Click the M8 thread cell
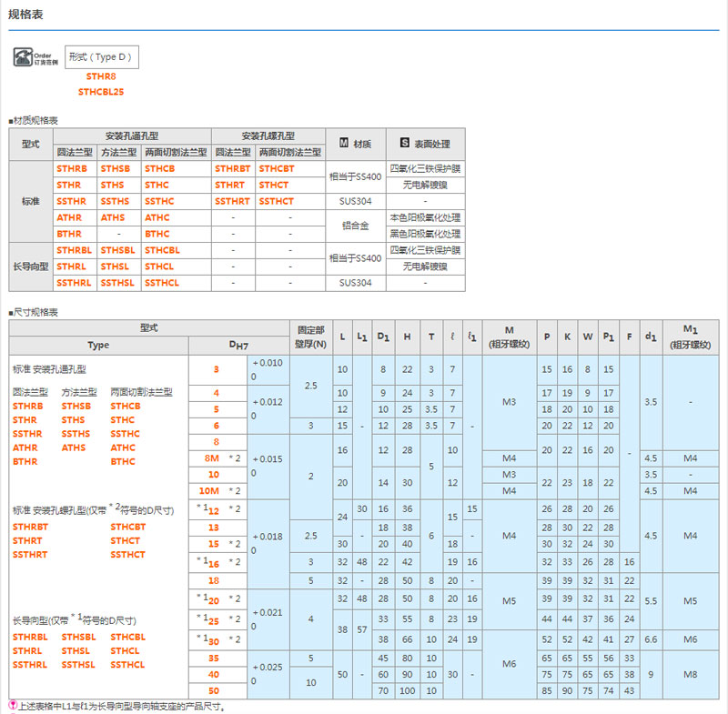 (691, 675)
